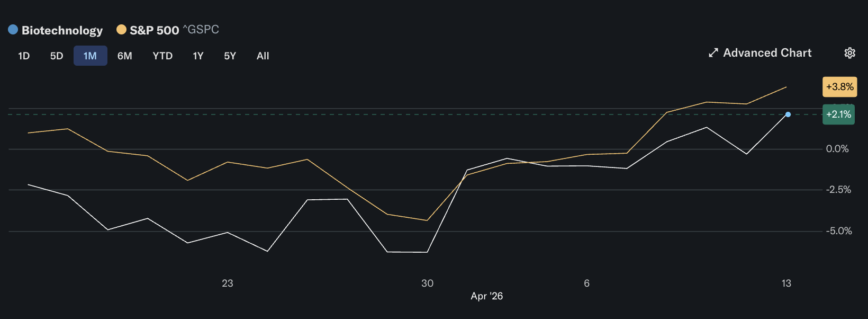Screen dimensions: 868x319
Task: Switch to the 5D time range
Action: coord(57,56)
